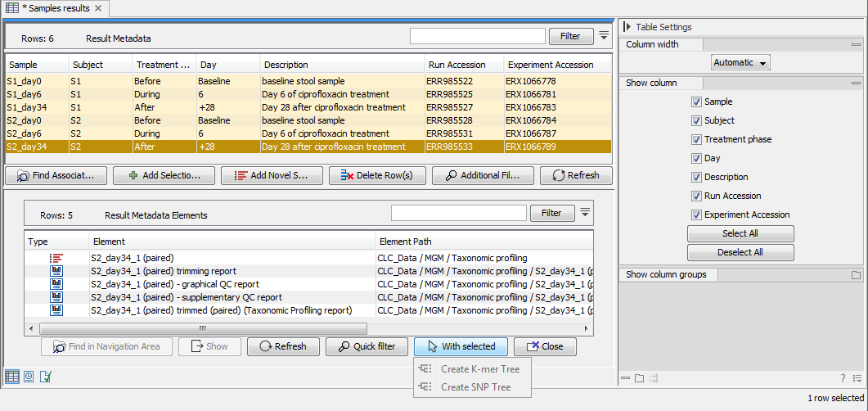Open the Automatic column width dropdown

[740, 63]
